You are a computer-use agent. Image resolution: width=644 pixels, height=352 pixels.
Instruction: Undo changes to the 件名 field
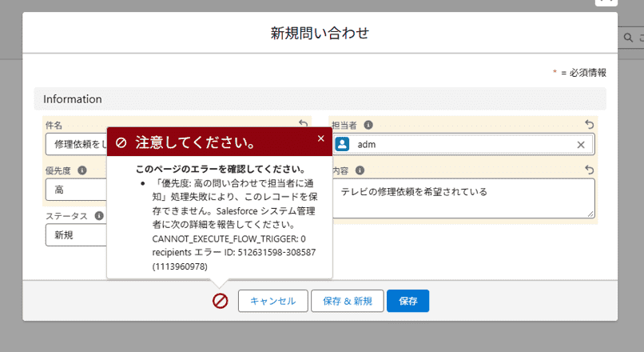pyautogui.click(x=303, y=123)
